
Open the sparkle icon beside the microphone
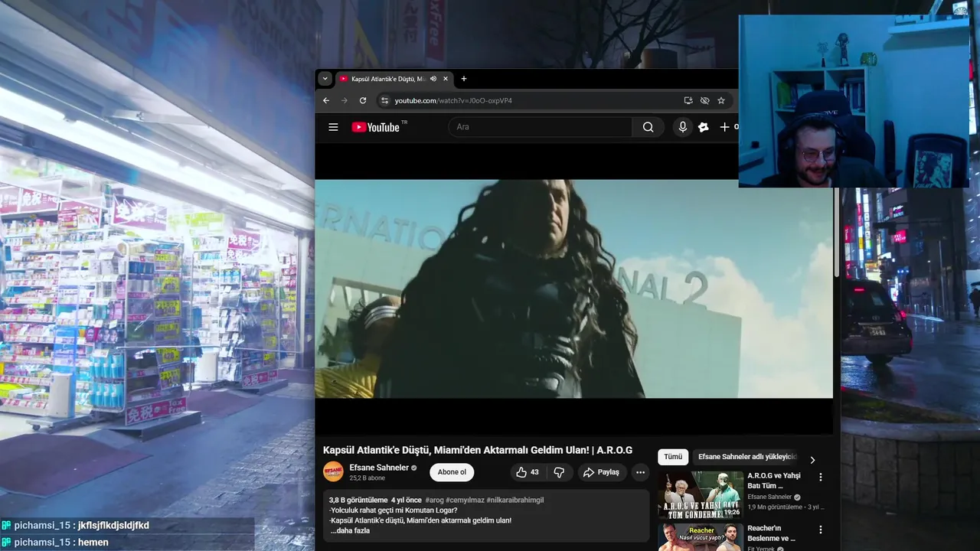704,127
